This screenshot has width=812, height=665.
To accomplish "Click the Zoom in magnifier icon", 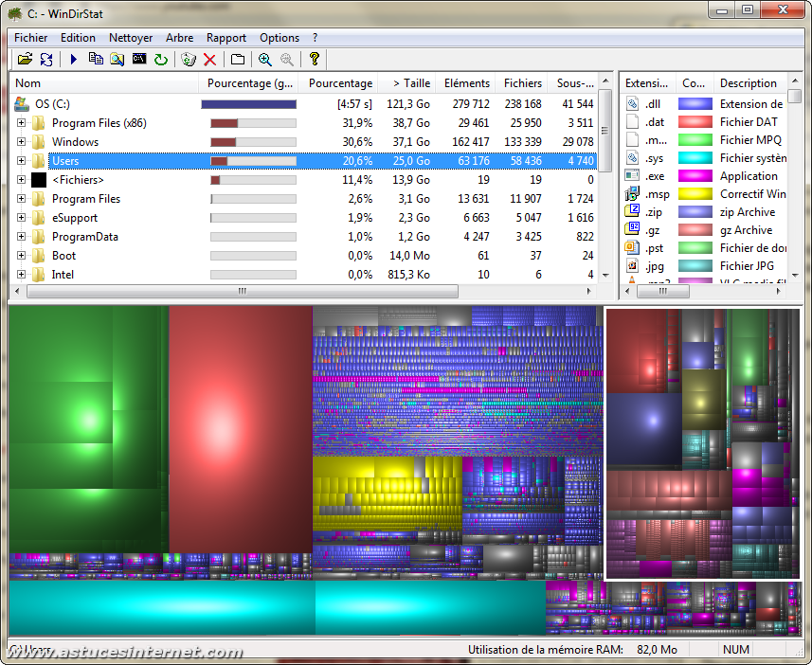I will [264, 59].
